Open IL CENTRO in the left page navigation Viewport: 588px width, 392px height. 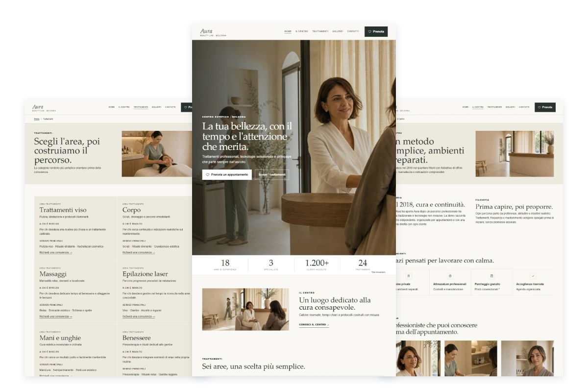tap(124, 107)
